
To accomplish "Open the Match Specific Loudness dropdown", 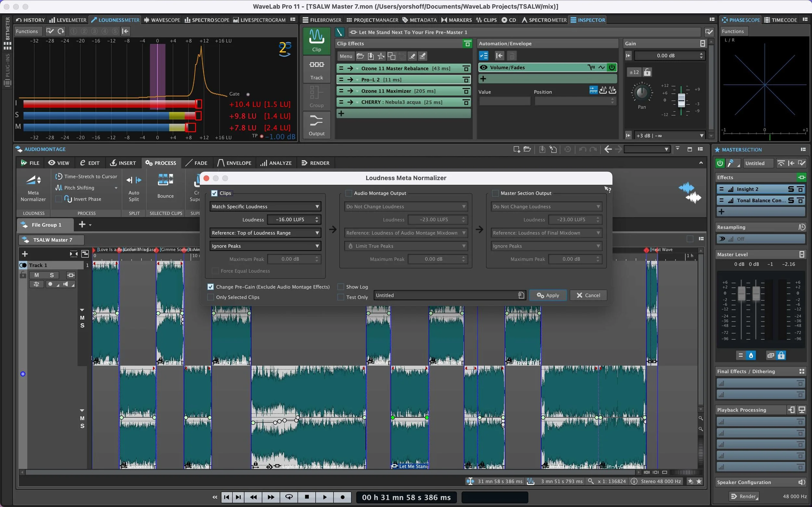I will (x=265, y=206).
